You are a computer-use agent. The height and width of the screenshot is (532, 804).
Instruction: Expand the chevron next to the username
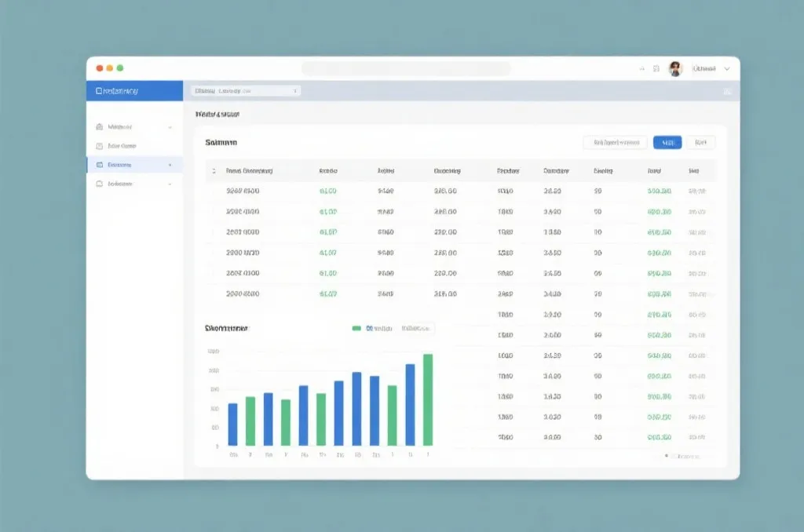(726, 68)
